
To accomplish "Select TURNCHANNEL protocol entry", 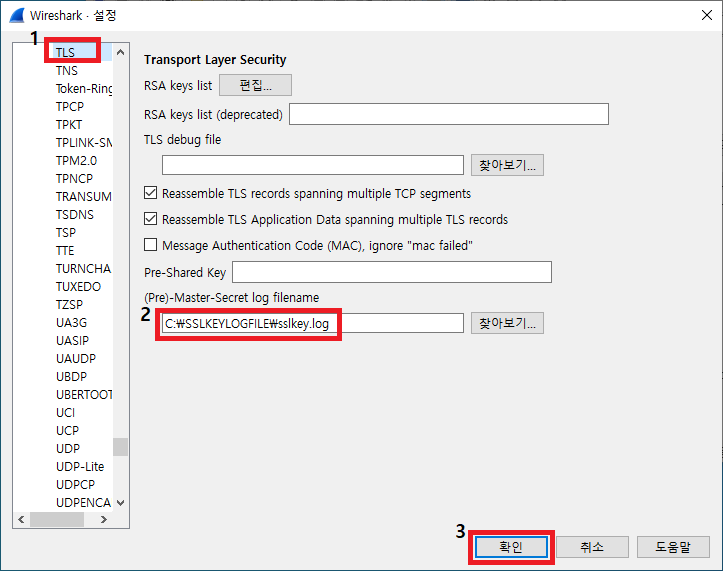I will pyautogui.click(x=84, y=268).
